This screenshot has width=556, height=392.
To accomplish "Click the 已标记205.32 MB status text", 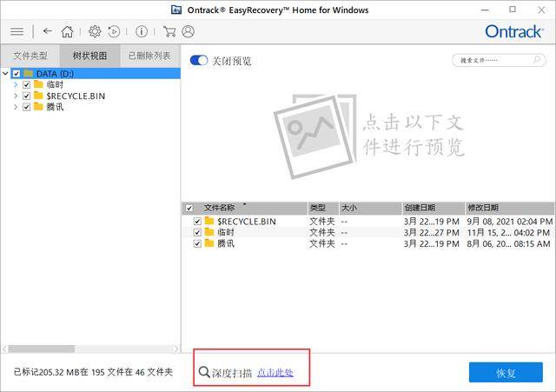I will point(93,372).
